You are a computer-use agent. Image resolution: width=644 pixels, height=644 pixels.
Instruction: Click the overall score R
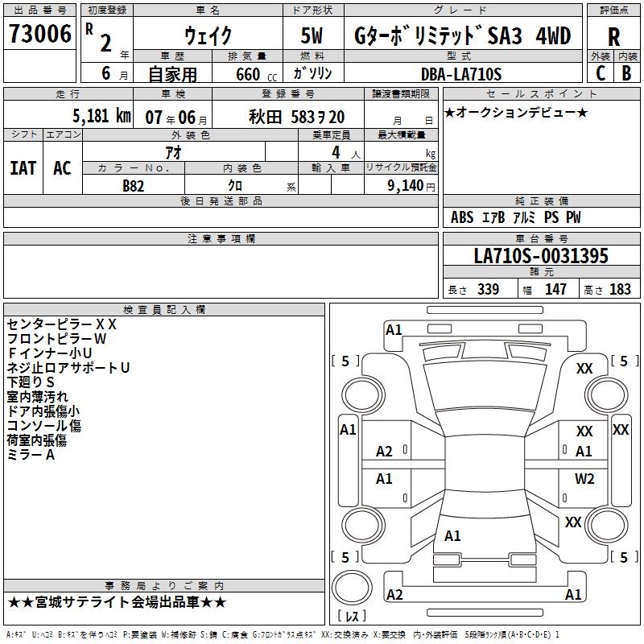(x=613, y=37)
